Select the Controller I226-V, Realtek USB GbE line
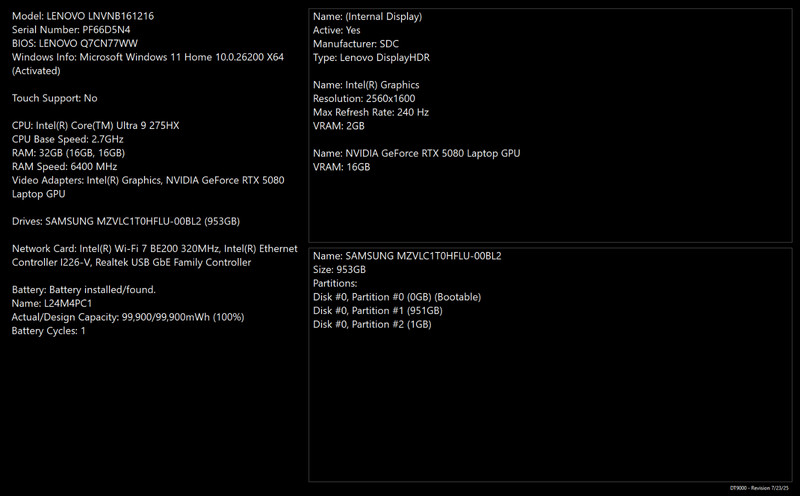800x496 pixels. (131, 262)
